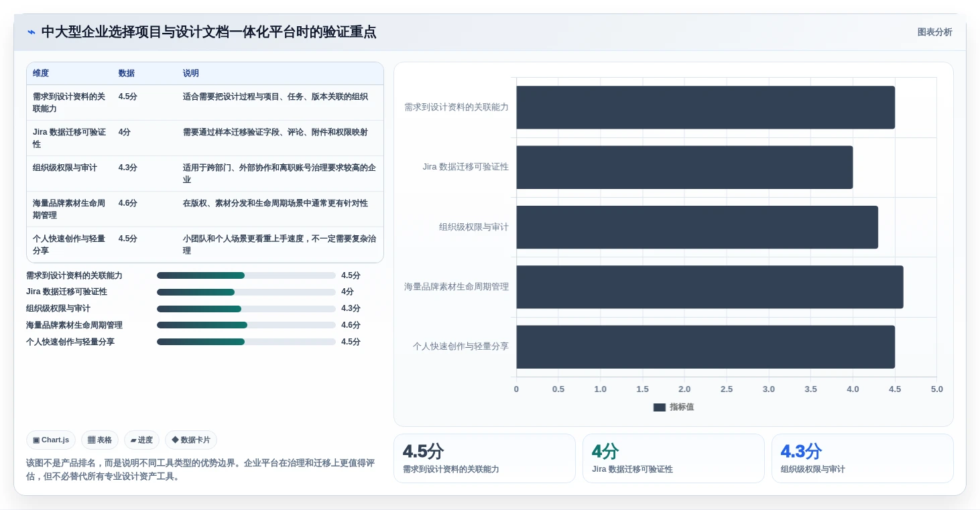Click chart bar for 海量品牌素材生命周期管理
Viewport: 980px width, 510px height.
(x=710, y=287)
